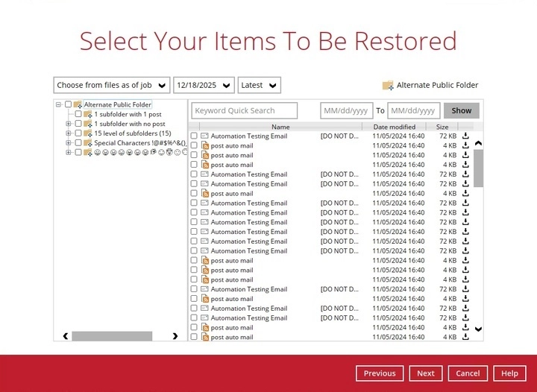The image size is (537, 392).
Task: Click the Show button
Action: (462, 110)
